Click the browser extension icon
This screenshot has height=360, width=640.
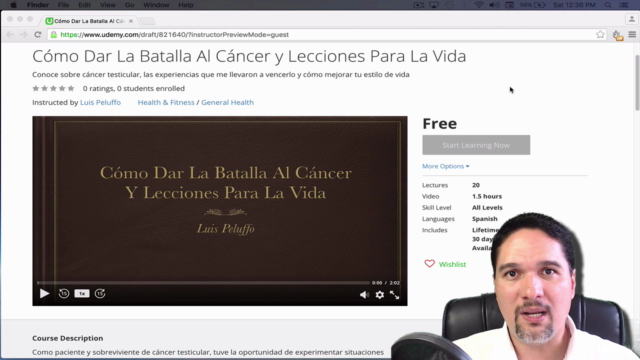pyautogui.click(x=618, y=36)
